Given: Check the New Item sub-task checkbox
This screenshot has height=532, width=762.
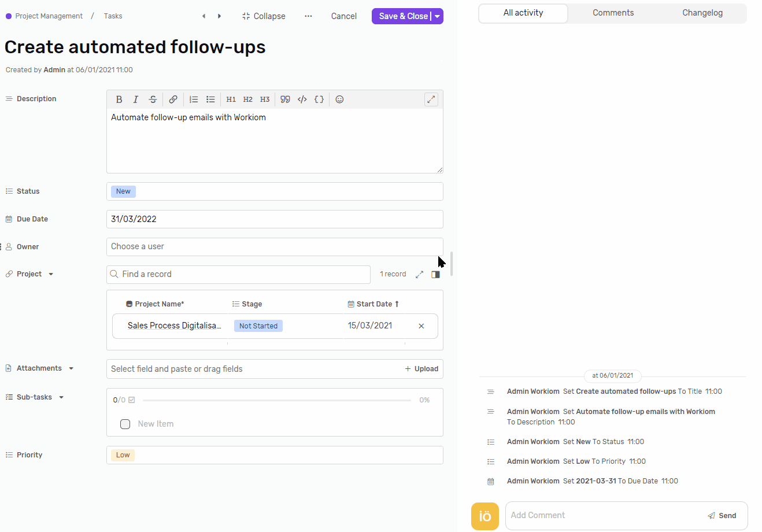Looking at the screenshot, I should pyautogui.click(x=125, y=424).
